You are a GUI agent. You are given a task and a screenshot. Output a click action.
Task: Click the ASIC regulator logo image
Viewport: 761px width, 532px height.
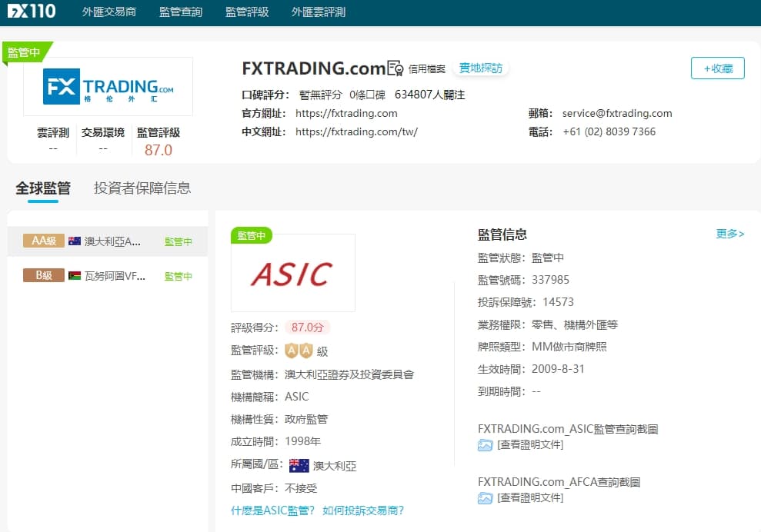[x=292, y=272]
